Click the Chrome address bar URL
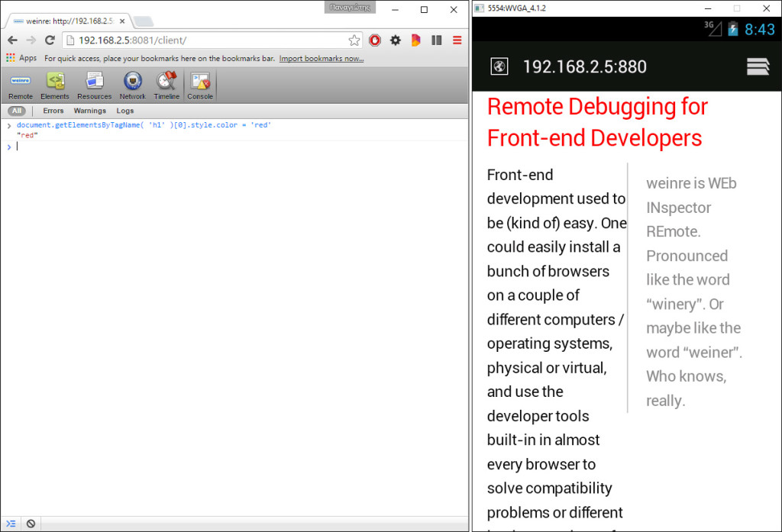 pyautogui.click(x=132, y=40)
